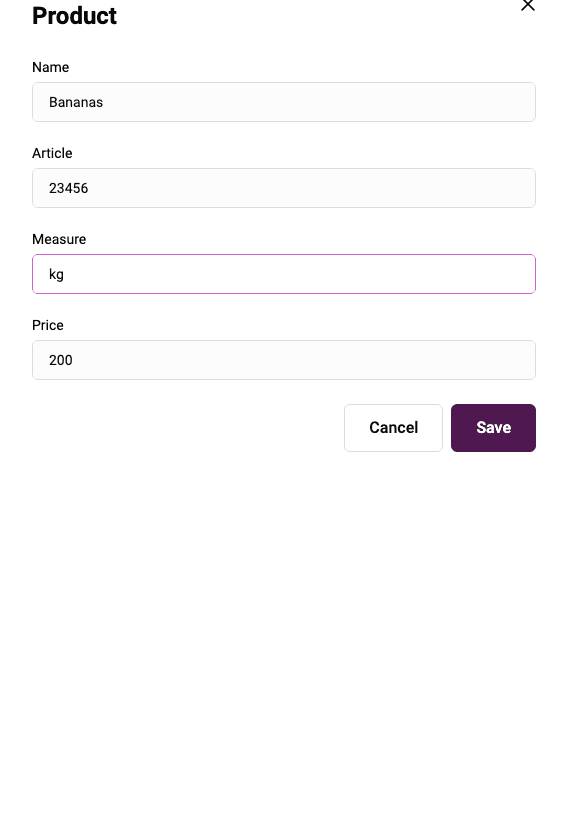The height and width of the screenshot is (836, 568).
Task: Close the Product dialog with X icon
Action: pyautogui.click(x=527, y=5)
